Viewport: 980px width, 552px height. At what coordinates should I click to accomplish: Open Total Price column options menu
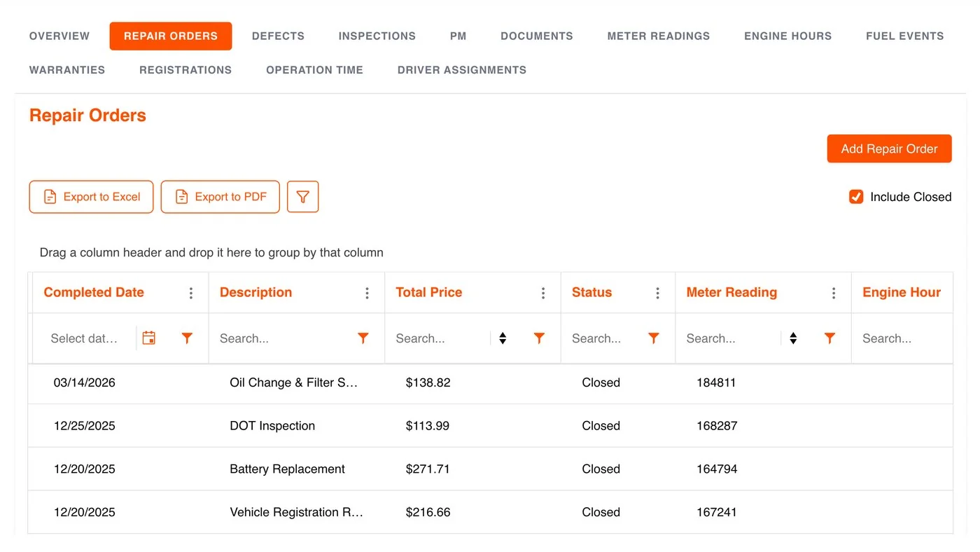pyautogui.click(x=543, y=293)
